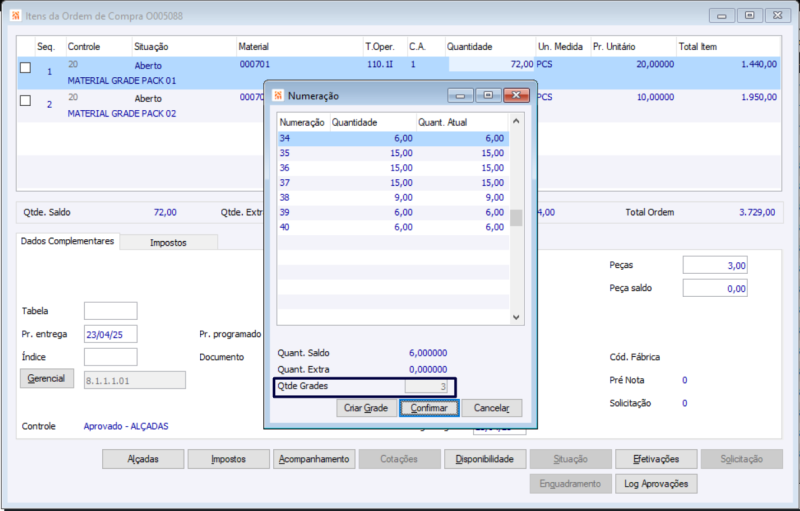Screen dimensions: 800x511
Task: Click the bottom Impostos button
Action: tap(229, 459)
